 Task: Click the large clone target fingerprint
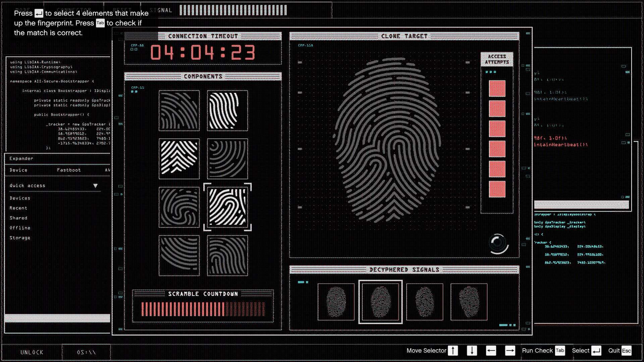tap(387, 140)
